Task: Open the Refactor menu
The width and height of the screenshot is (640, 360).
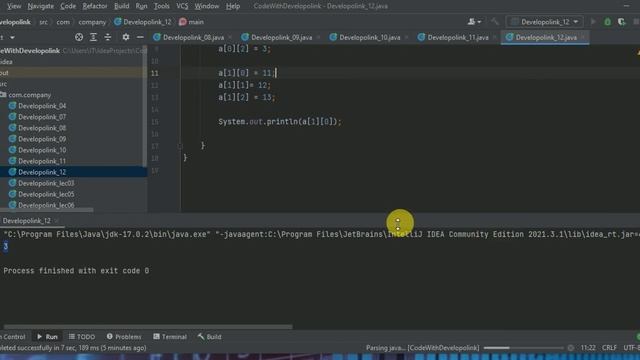Action: (x=95, y=6)
